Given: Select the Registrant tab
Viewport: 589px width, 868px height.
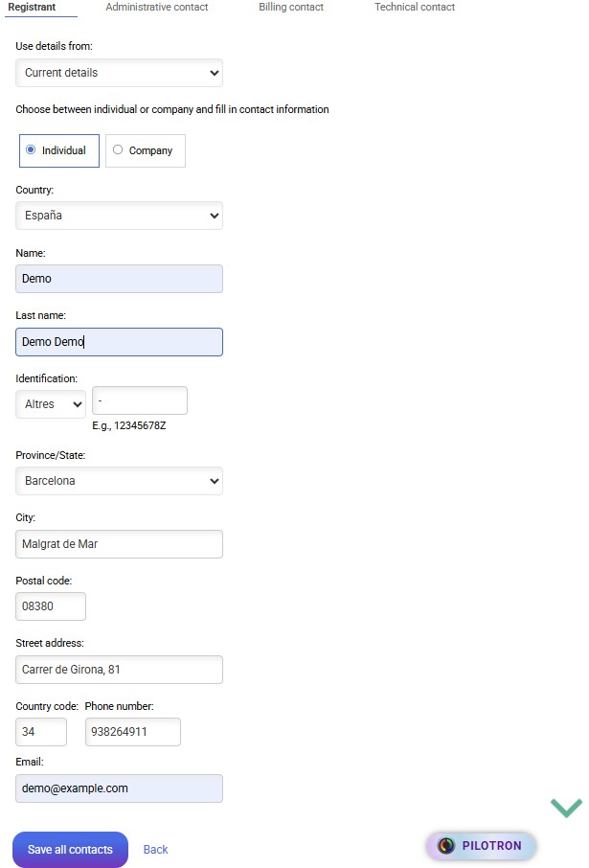Looking at the screenshot, I should pos(32,8).
